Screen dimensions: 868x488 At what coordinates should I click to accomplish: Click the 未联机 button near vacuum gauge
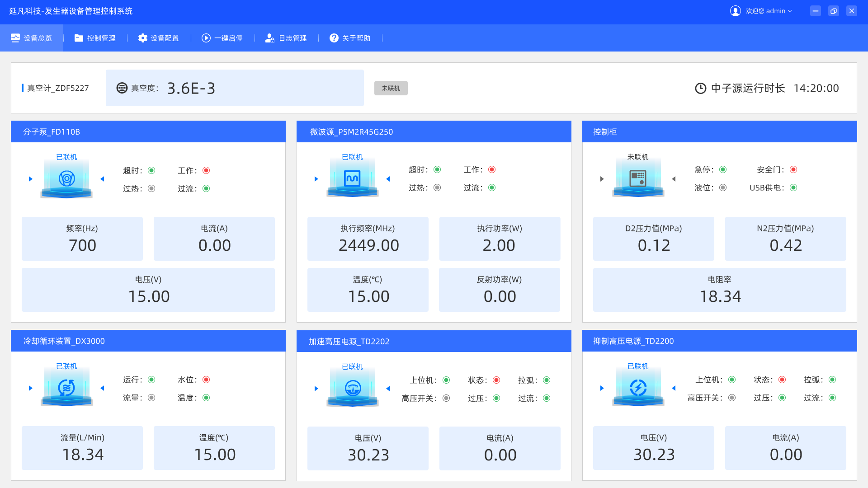(x=391, y=88)
